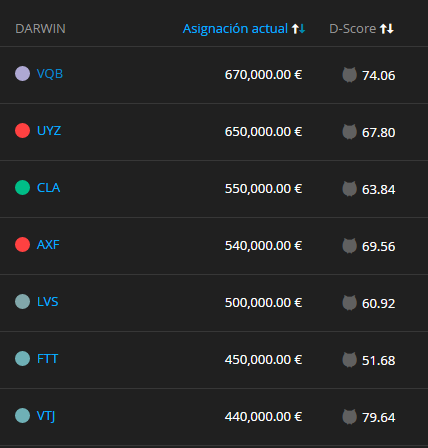Click the Asignación actual column header
Viewport: 428px width, 448px height.
click(235, 29)
